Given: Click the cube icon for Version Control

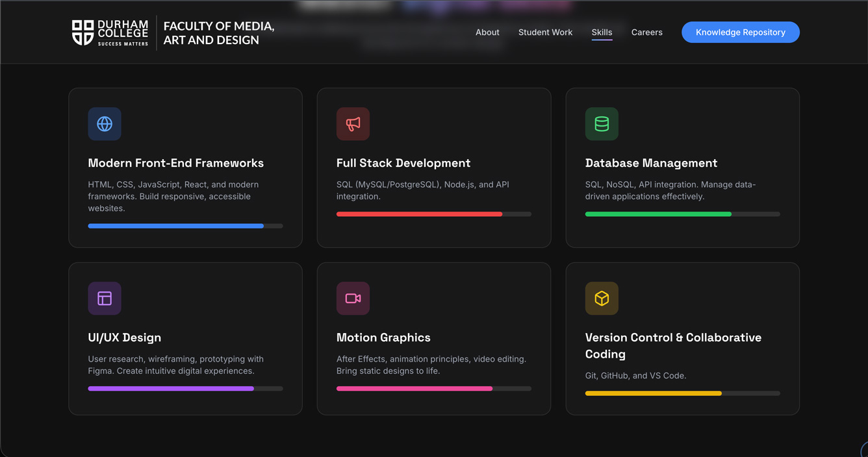Looking at the screenshot, I should (x=602, y=299).
